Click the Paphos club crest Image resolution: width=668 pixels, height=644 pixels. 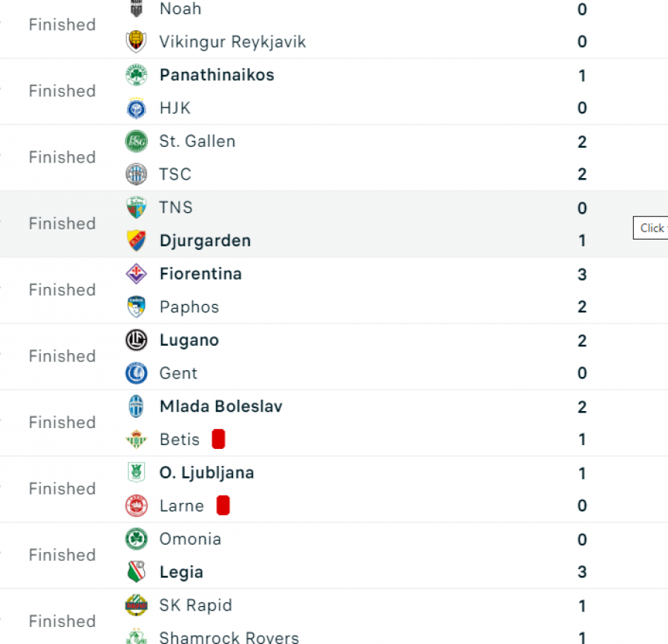pyautogui.click(x=137, y=307)
